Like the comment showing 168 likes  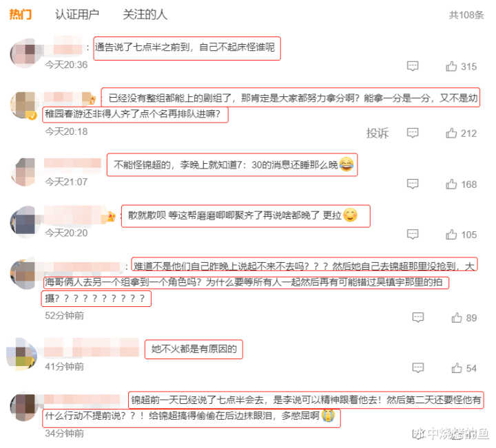451,184
